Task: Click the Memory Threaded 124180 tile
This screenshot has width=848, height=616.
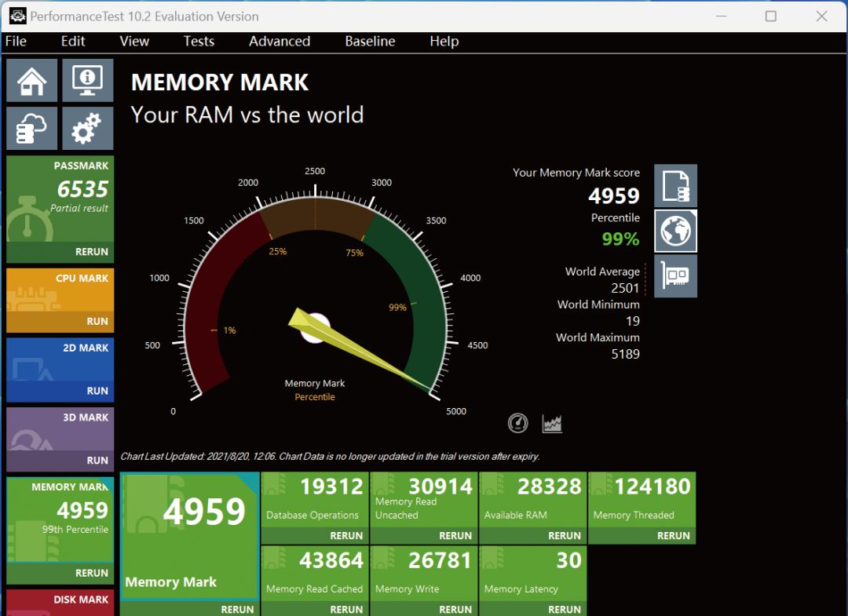Action: [641, 500]
